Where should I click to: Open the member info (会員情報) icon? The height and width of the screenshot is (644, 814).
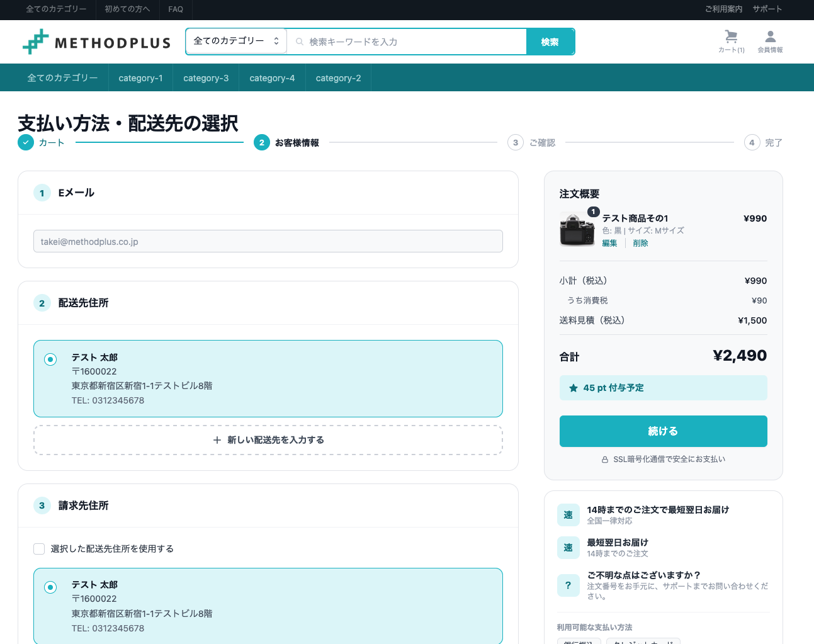[x=770, y=41]
